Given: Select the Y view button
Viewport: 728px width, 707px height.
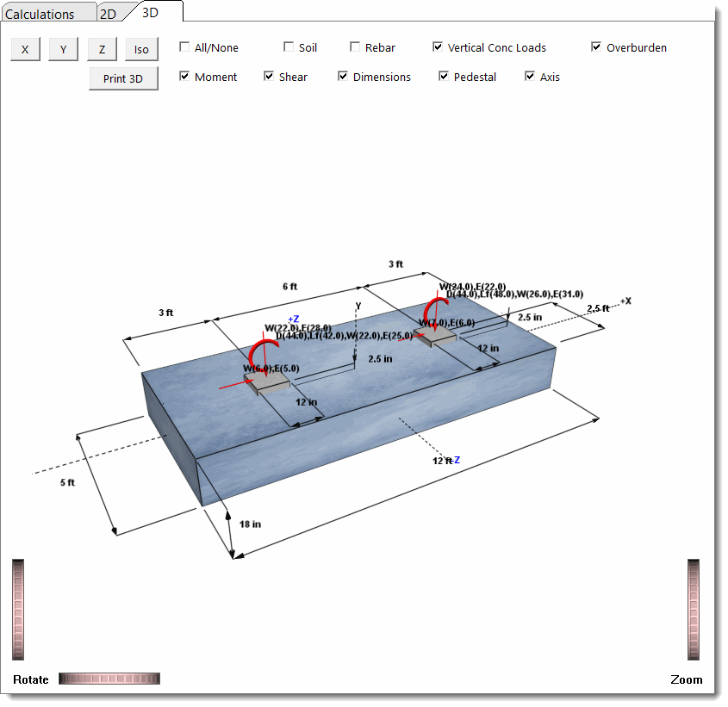Looking at the screenshot, I should [x=63, y=49].
